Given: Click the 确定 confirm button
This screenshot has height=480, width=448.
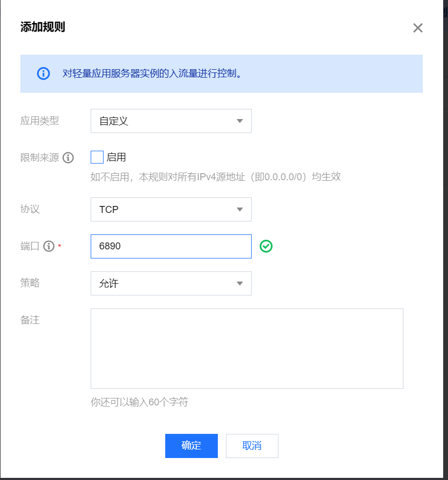Looking at the screenshot, I should (x=191, y=446).
